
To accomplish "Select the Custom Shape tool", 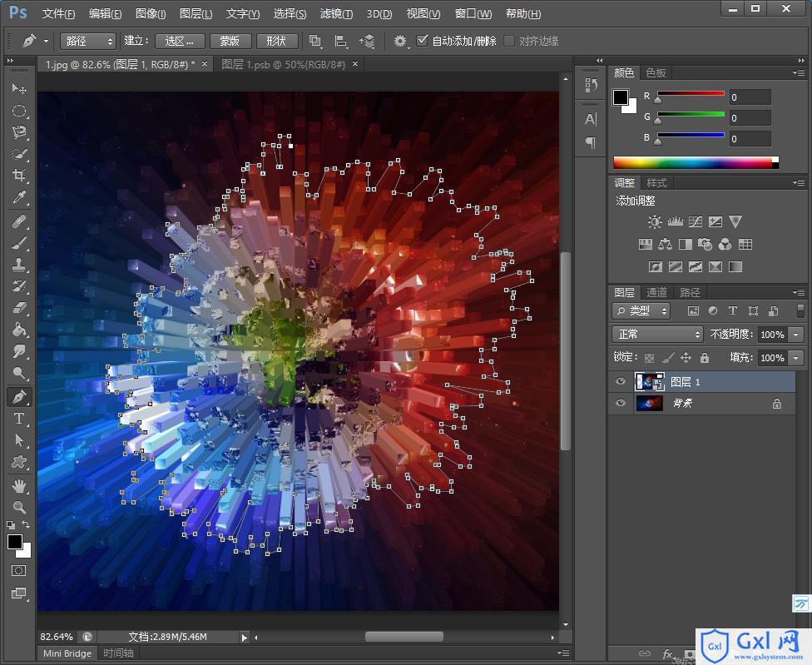I will coord(18,461).
